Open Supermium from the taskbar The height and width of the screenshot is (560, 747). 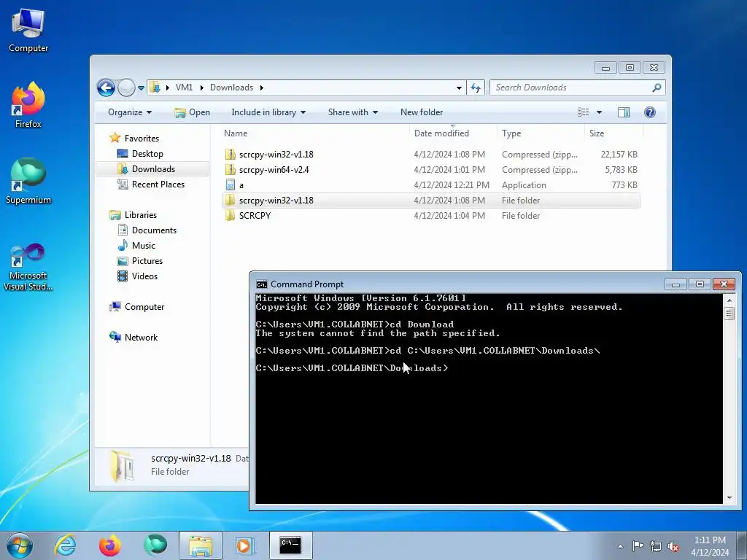(155, 545)
